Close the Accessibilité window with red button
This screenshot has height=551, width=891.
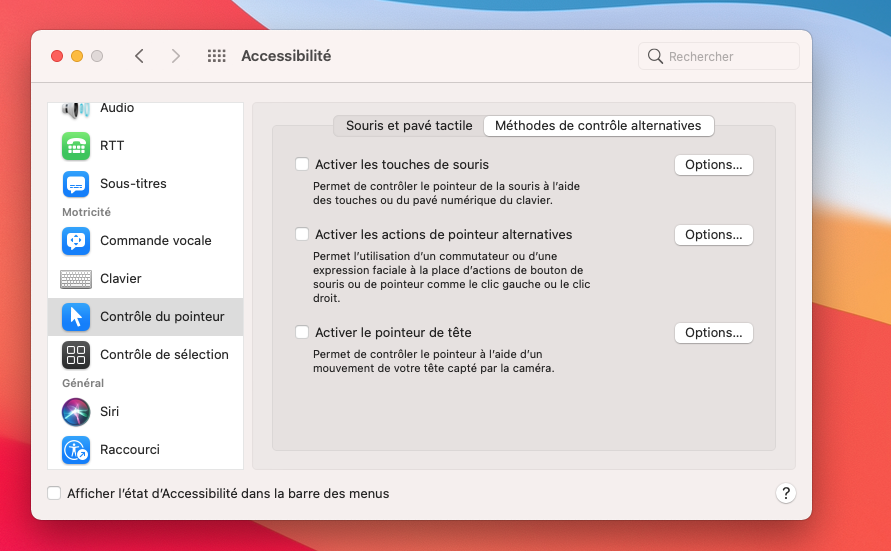[x=57, y=56]
